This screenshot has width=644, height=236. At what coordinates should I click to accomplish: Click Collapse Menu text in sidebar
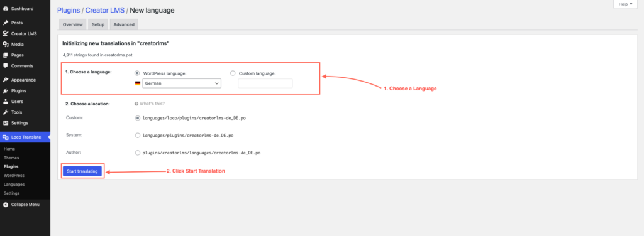coord(25,205)
